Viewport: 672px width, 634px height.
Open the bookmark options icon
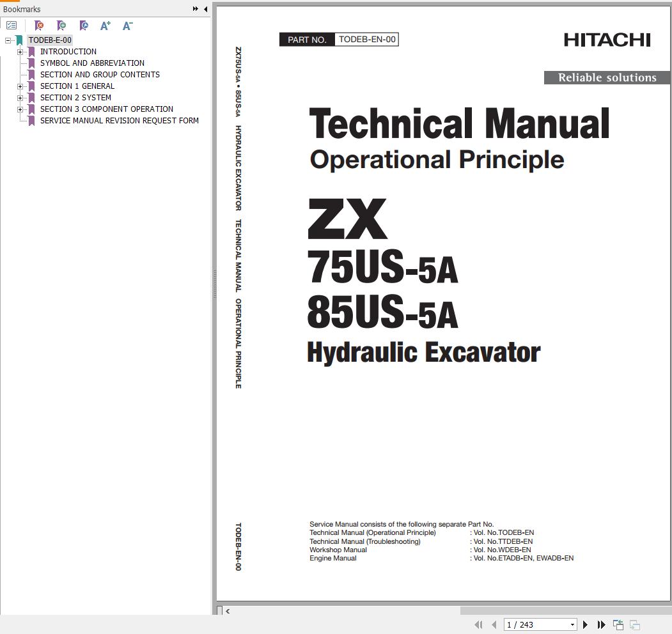[12, 25]
